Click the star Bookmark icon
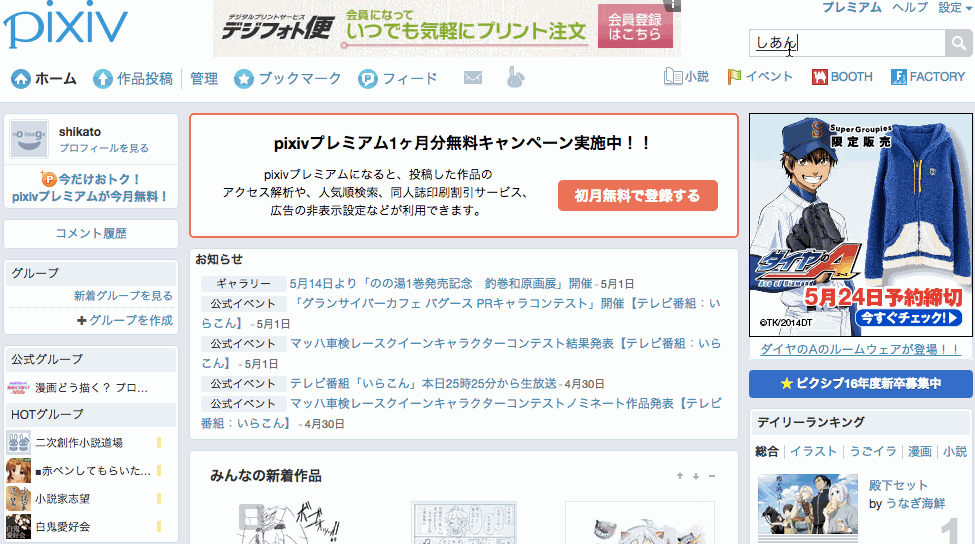 244,79
